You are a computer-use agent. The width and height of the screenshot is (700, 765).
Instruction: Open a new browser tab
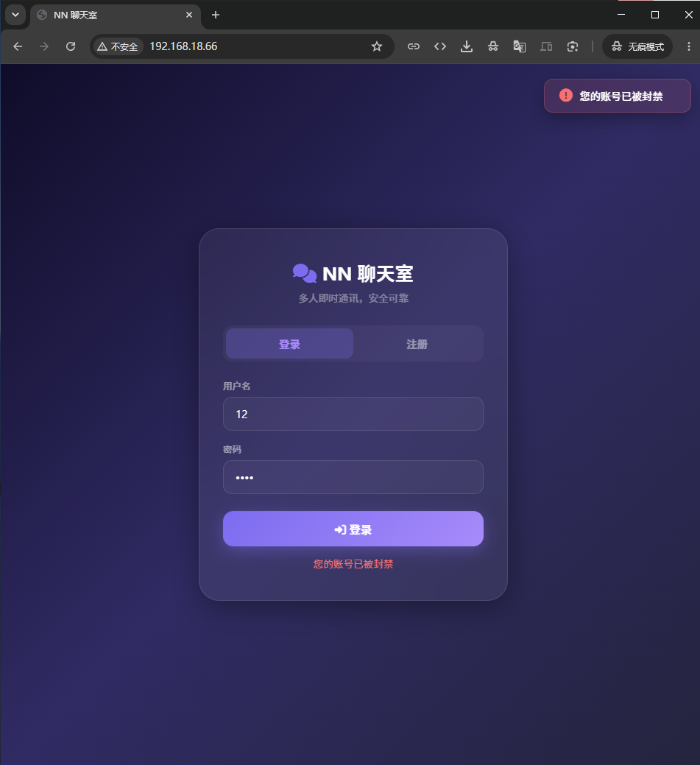coord(216,15)
